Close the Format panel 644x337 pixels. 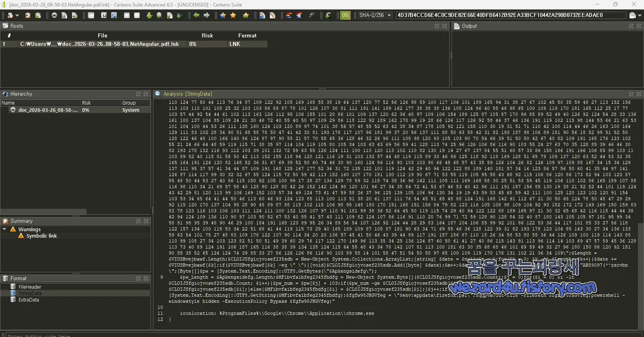[146, 278]
